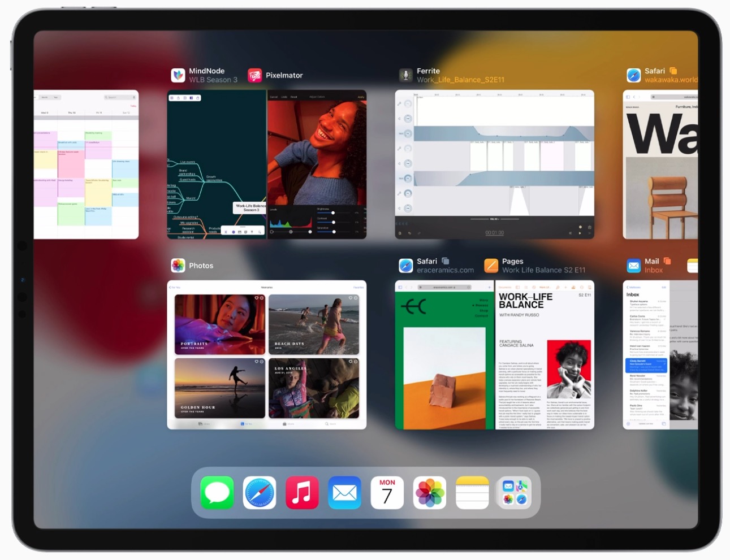Expand the Mail Inbox multiple-windows indicator
730x560 pixels.
click(x=667, y=261)
